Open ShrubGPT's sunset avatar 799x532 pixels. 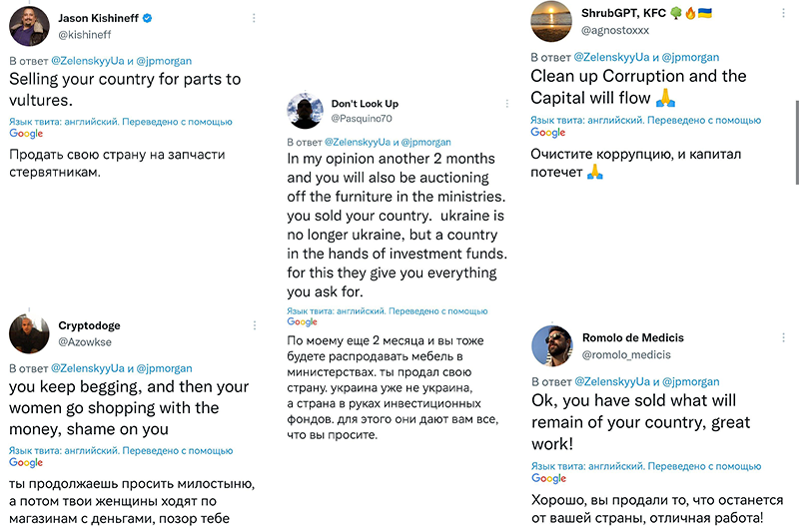551,21
